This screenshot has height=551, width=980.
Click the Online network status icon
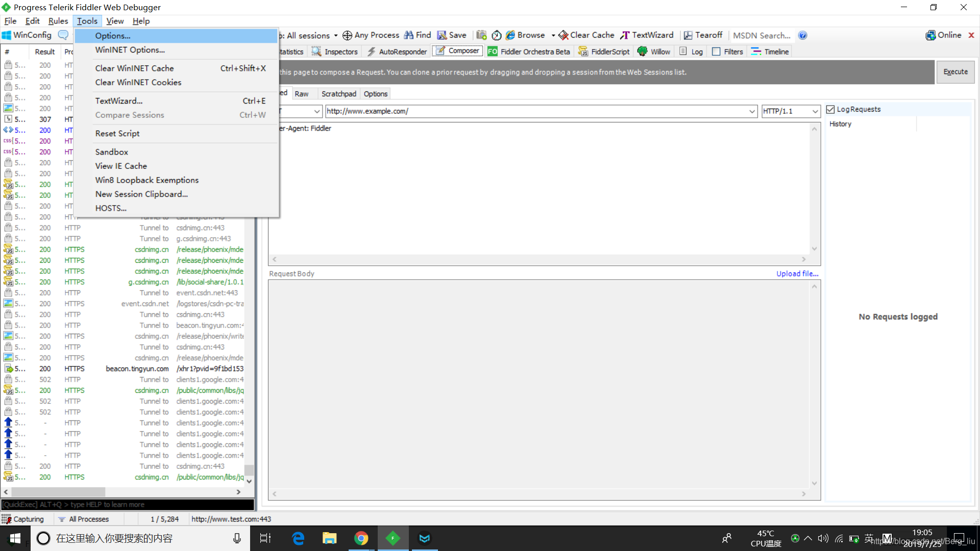pos(931,35)
